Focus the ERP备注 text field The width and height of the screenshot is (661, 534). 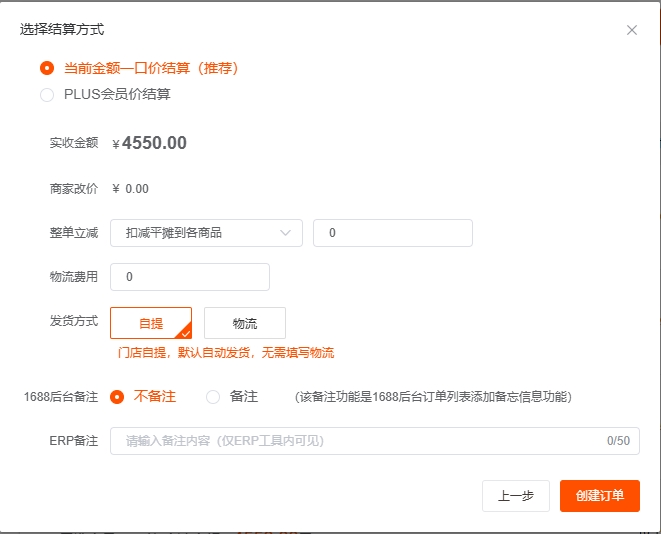[375, 441]
